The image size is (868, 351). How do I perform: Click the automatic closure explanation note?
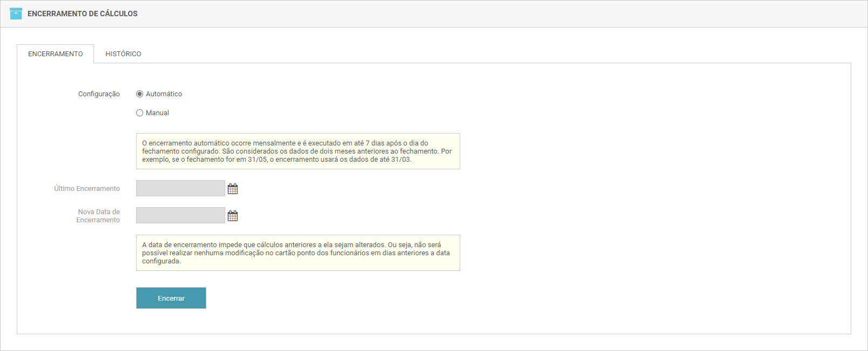tap(298, 151)
